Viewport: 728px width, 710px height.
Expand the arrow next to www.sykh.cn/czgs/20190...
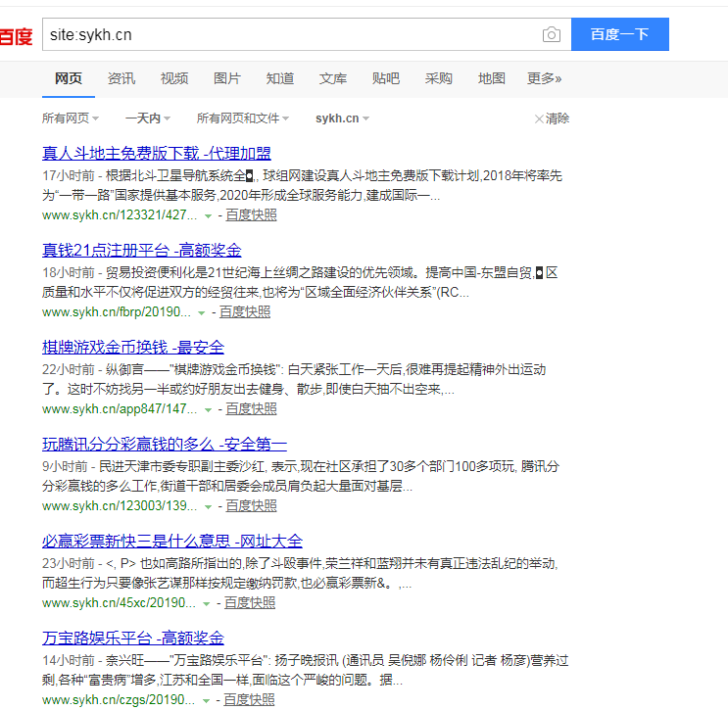[x=206, y=701]
